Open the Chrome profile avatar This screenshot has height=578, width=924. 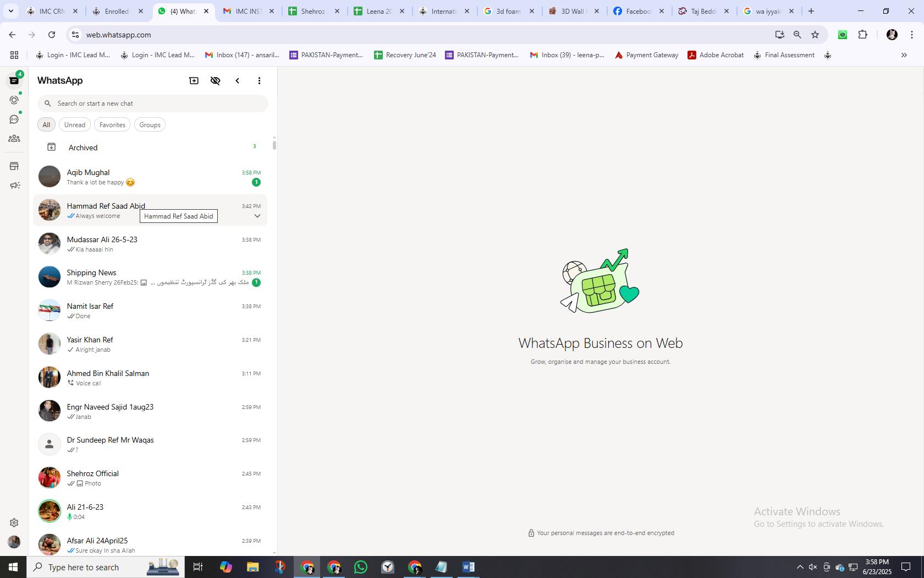tap(892, 35)
